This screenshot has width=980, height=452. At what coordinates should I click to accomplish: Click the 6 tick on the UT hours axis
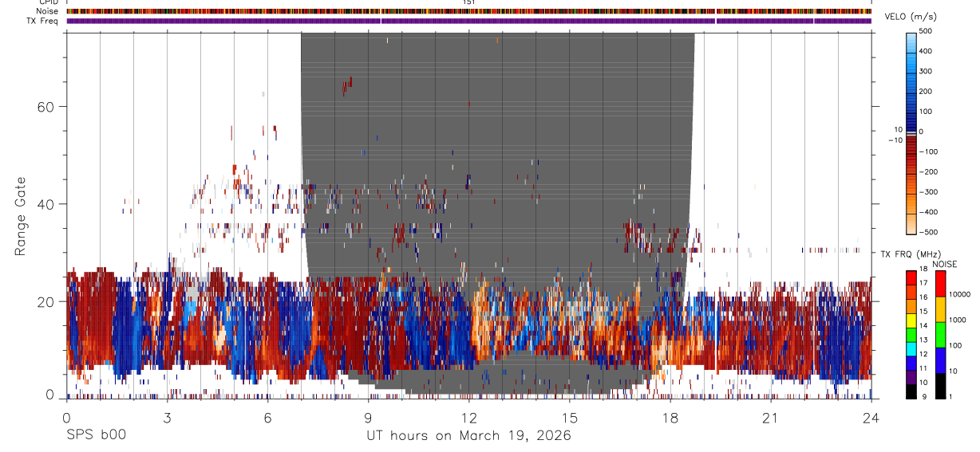click(x=267, y=417)
